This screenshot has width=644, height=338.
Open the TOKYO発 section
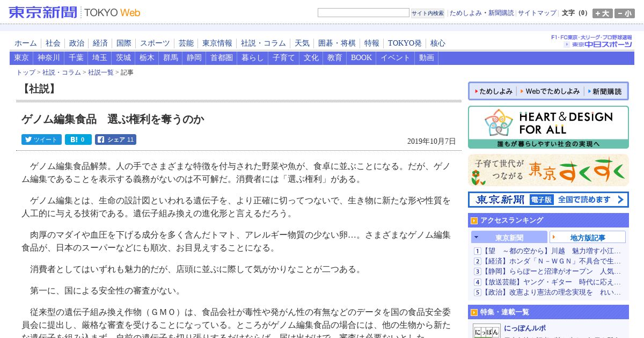point(405,43)
